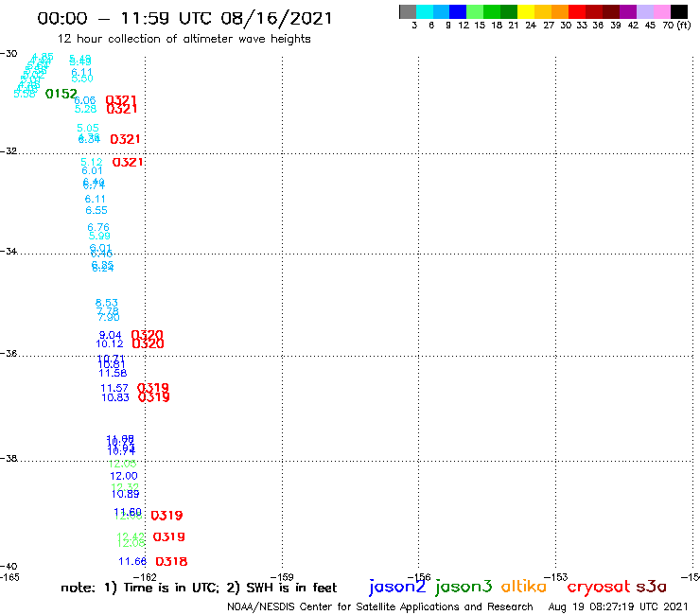Click the -36 latitude axis label
Viewport: 700px width, 615px height.
[x=9, y=353]
